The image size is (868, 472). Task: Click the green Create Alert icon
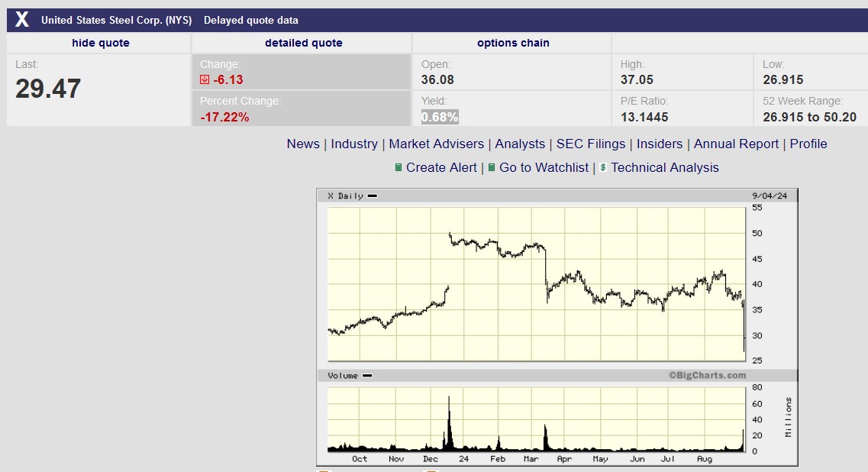point(398,167)
